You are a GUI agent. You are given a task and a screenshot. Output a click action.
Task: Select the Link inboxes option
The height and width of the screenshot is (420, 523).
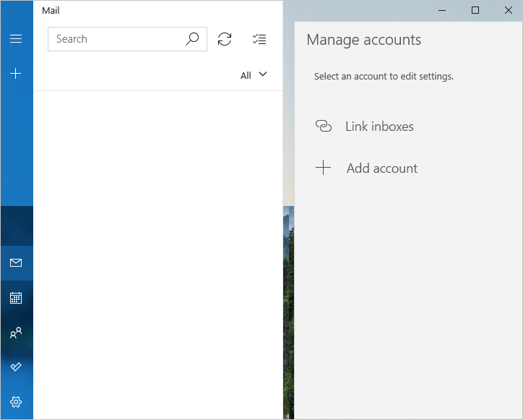point(379,127)
